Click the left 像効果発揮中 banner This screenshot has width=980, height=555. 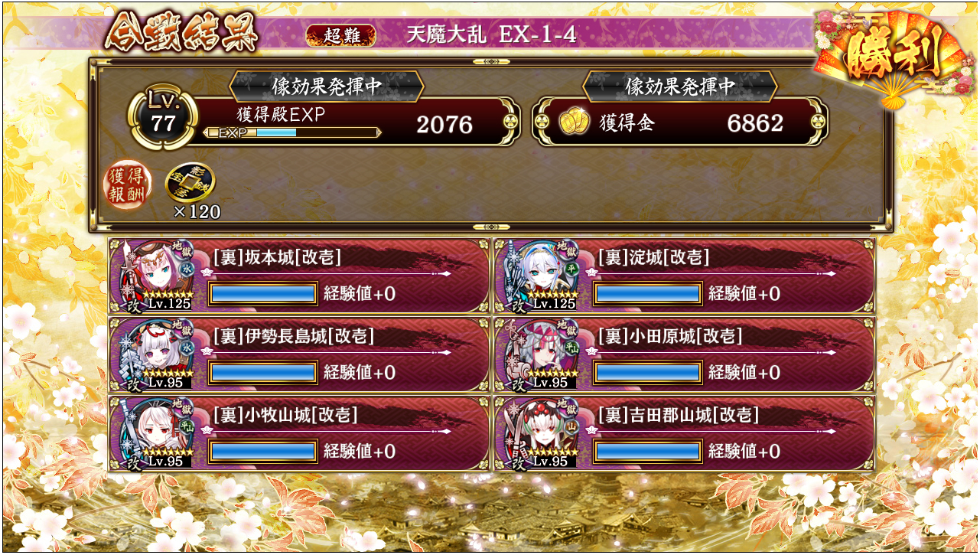click(327, 86)
